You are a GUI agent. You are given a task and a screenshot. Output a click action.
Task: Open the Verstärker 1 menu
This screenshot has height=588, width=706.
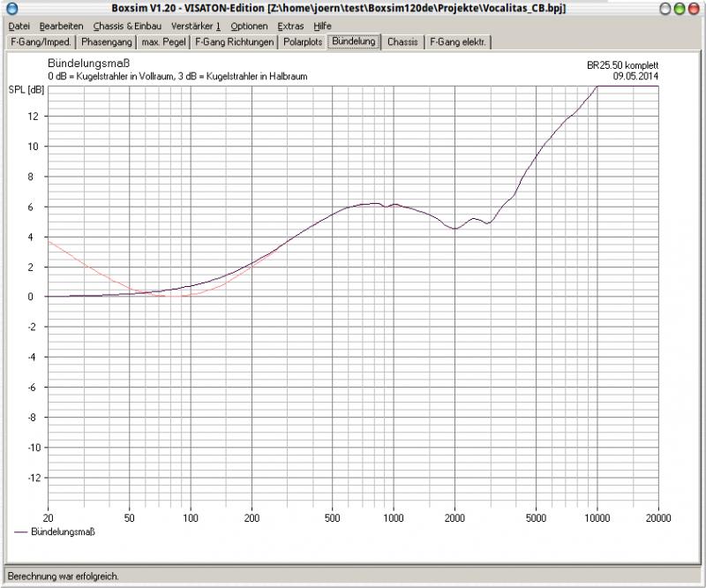[x=196, y=26]
